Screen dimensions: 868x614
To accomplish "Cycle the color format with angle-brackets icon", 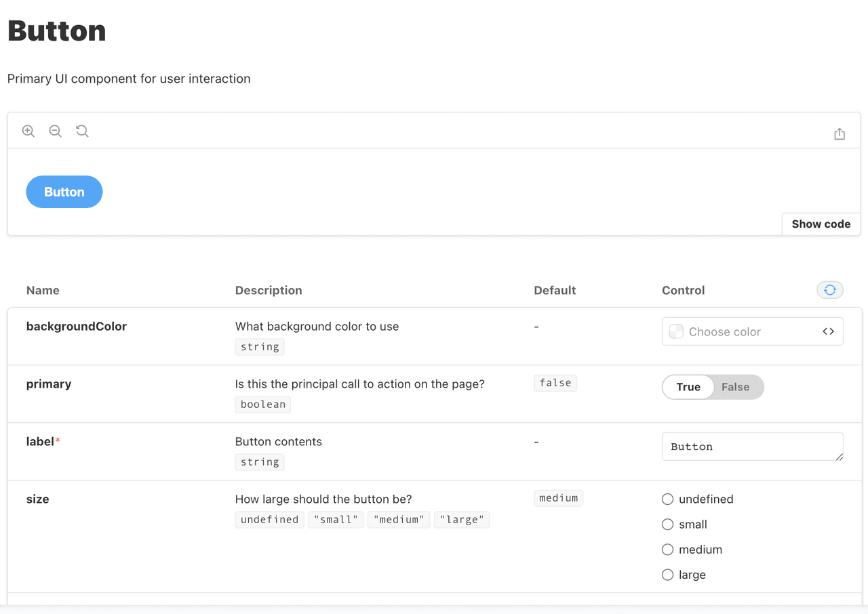I will [x=828, y=331].
